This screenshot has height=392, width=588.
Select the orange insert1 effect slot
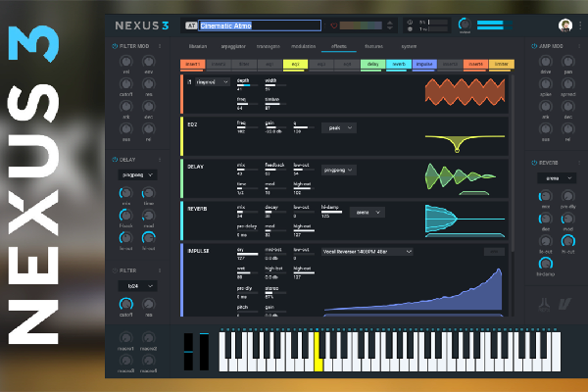click(x=193, y=64)
